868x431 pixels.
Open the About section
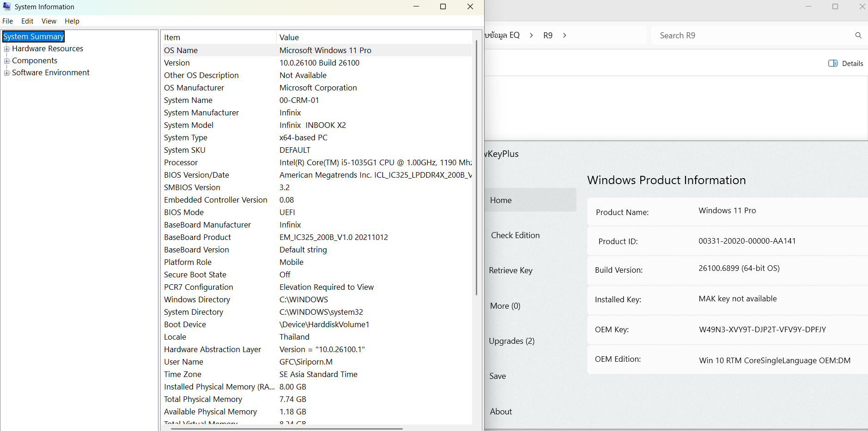coord(501,412)
